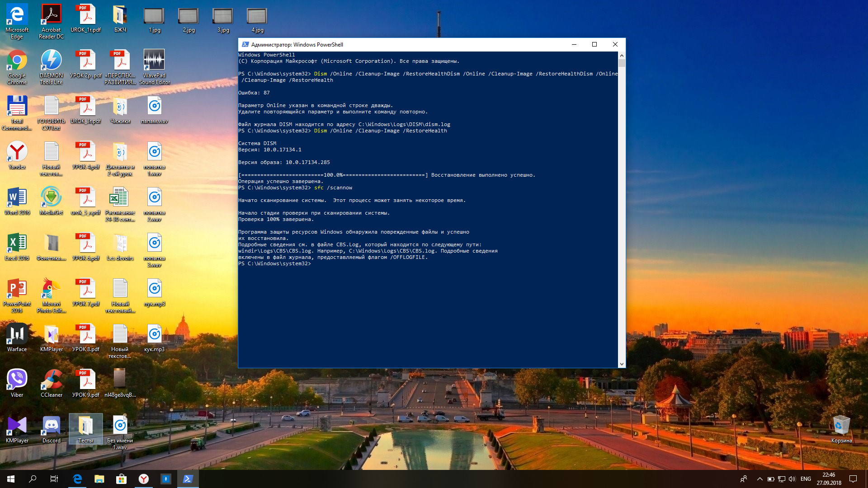Open the volume control in system tray
Screen dimensions: 868x488
[792, 479]
